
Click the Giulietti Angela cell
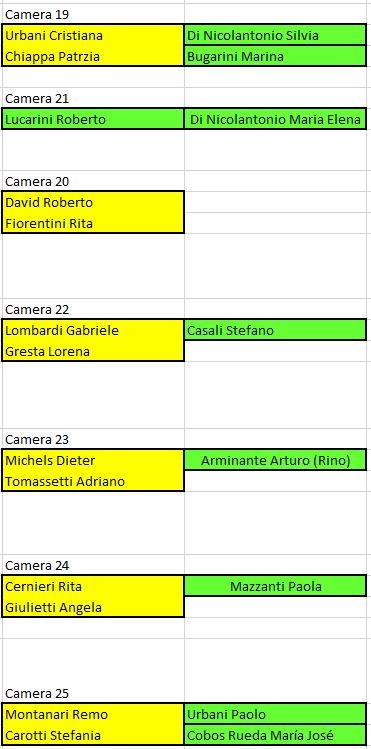[x=93, y=607]
